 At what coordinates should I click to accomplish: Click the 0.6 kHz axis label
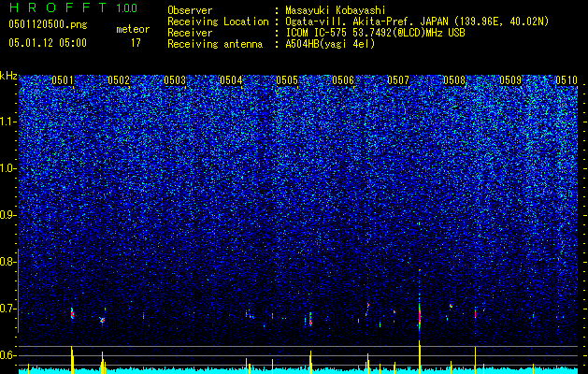click(x=8, y=355)
